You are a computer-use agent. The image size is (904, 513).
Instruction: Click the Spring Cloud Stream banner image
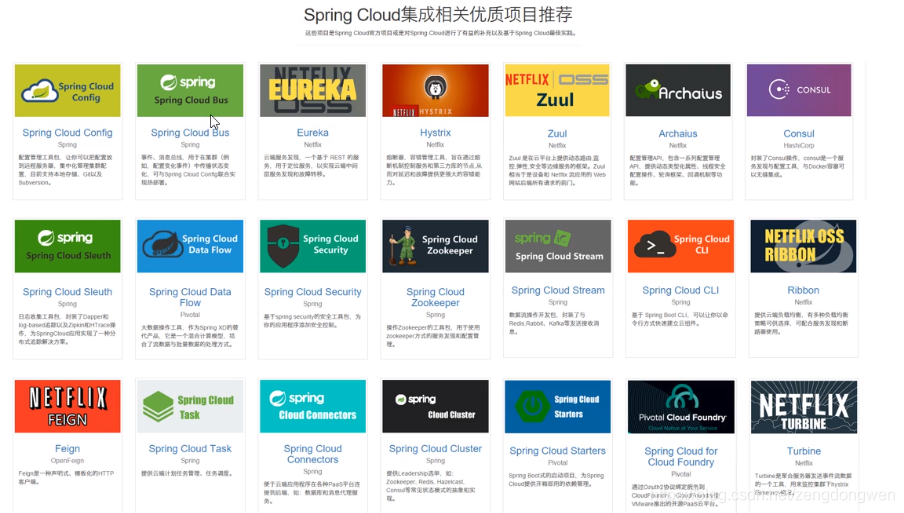pos(558,246)
